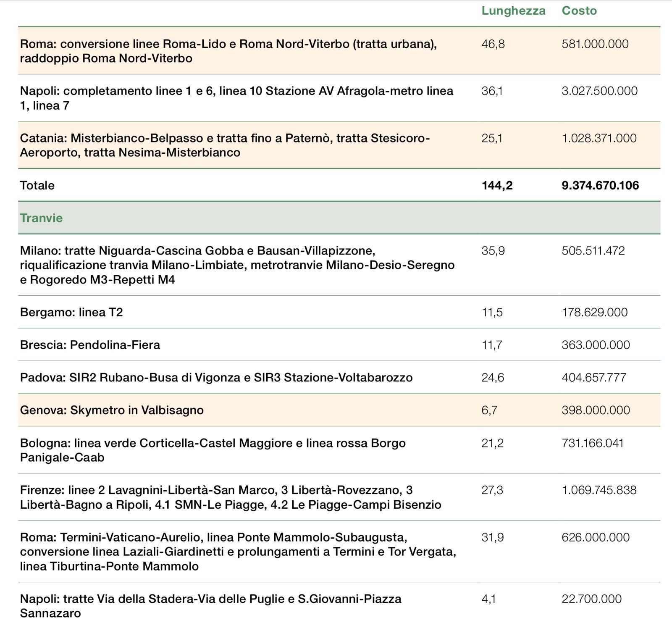Click the Roma-Lido conversion cost 581.000.000
Screen dimensions: 672x623
pyautogui.click(x=595, y=44)
